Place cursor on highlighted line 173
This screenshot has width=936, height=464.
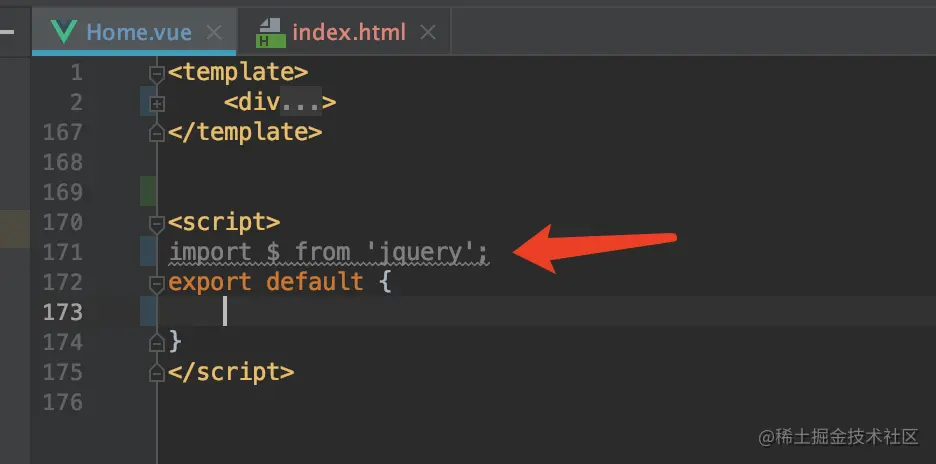tap(546, 311)
